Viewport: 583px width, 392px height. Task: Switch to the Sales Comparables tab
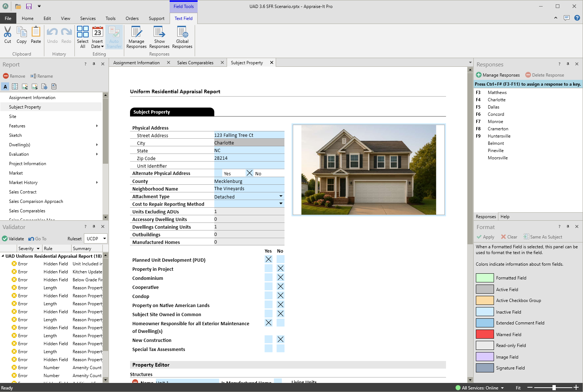(195, 63)
